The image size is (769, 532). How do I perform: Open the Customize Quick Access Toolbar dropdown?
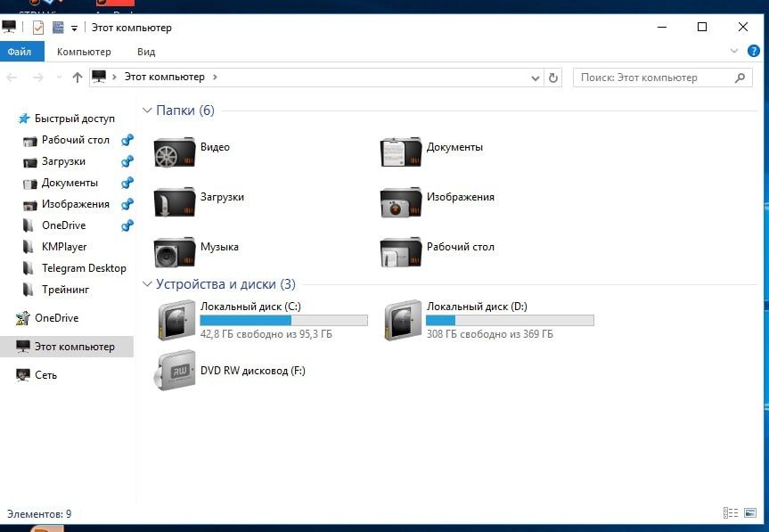pyautogui.click(x=75, y=29)
